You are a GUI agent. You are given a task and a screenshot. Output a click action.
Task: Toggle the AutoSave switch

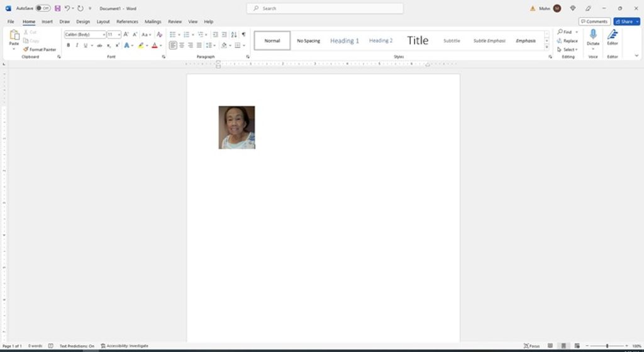point(43,8)
